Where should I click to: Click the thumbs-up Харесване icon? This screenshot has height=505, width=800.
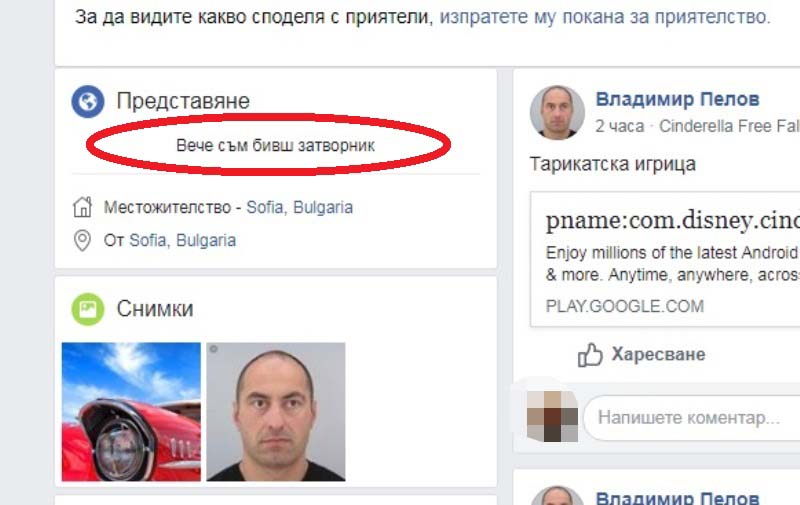[590, 355]
